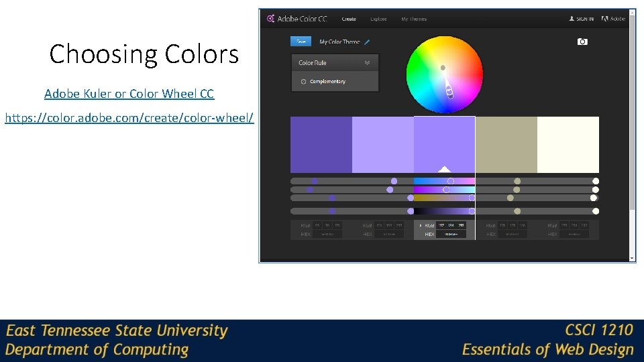644x362 pixels.
Task: Click the blue-to-pink gradient slider
Action: pyautogui.click(x=444, y=181)
